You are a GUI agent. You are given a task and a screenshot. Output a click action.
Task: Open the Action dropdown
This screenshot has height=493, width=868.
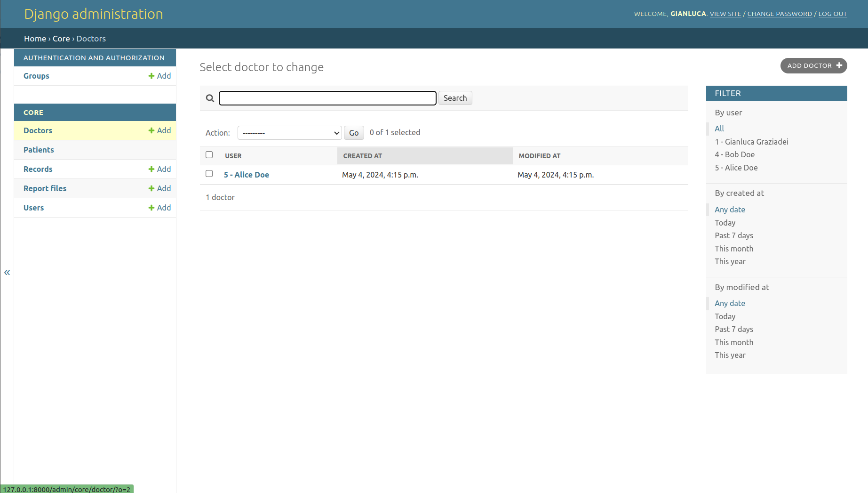point(289,133)
